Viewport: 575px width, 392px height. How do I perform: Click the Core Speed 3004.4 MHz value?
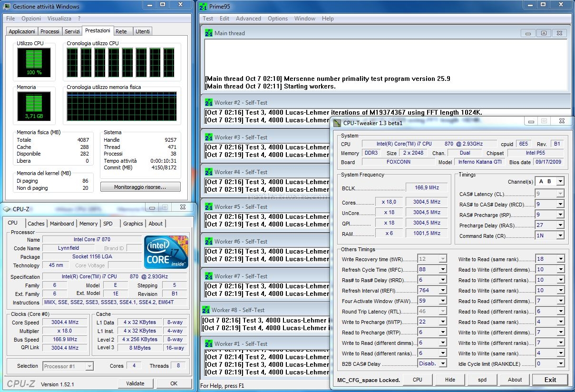pyautogui.click(x=65, y=322)
